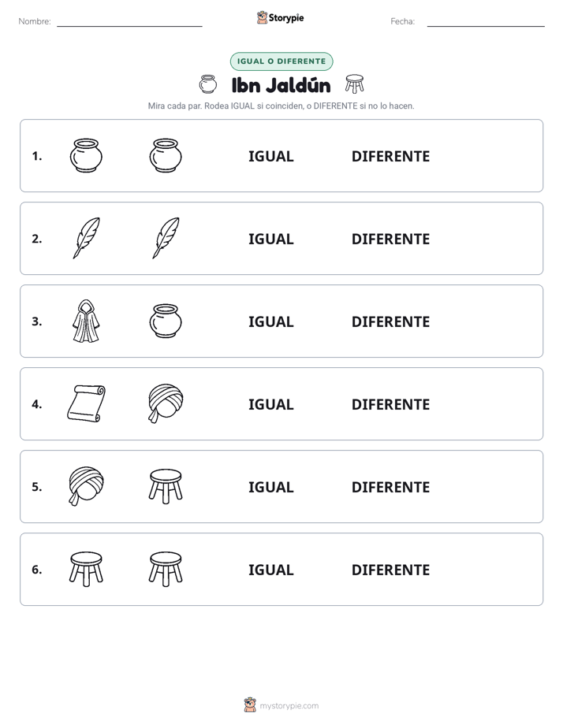Click the pot icon left of the title

tap(207, 84)
